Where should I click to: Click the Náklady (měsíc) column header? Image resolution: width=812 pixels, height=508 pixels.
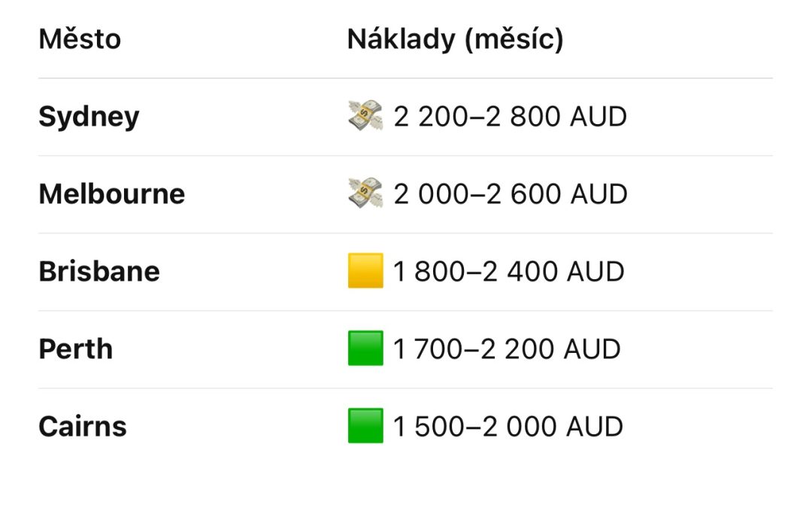coord(455,39)
